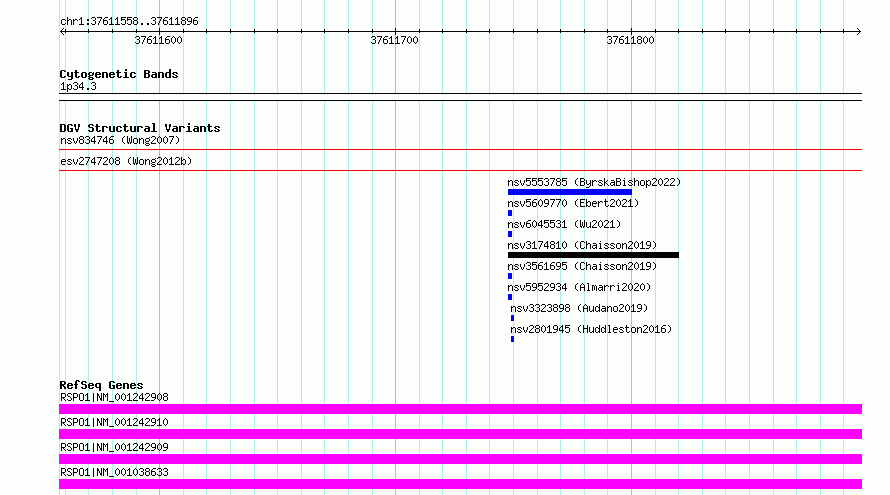This screenshot has height=495, width=890.
Task: Select RSPO1|NM_001242908 transcript label
Action: tap(114, 397)
